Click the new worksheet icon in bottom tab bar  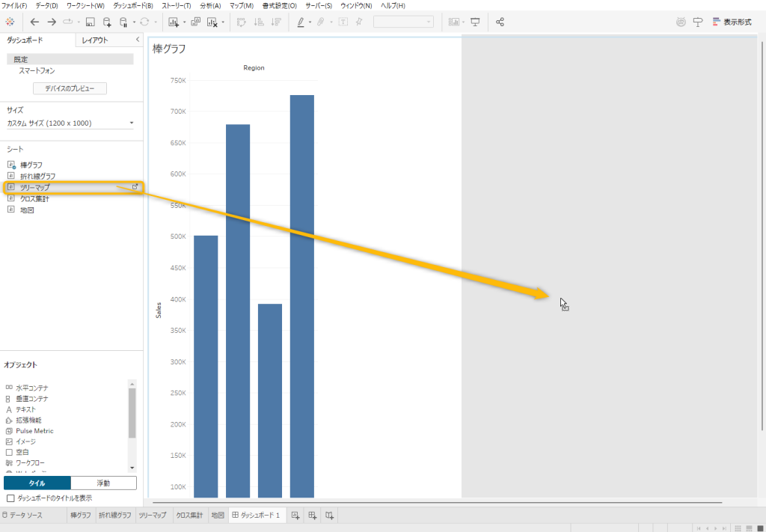[295, 515]
